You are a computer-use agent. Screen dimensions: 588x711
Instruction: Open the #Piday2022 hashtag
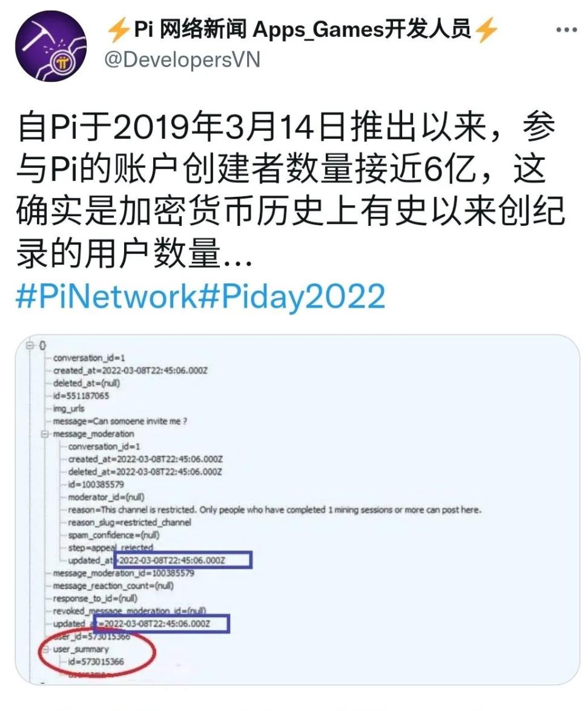tap(291, 296)
